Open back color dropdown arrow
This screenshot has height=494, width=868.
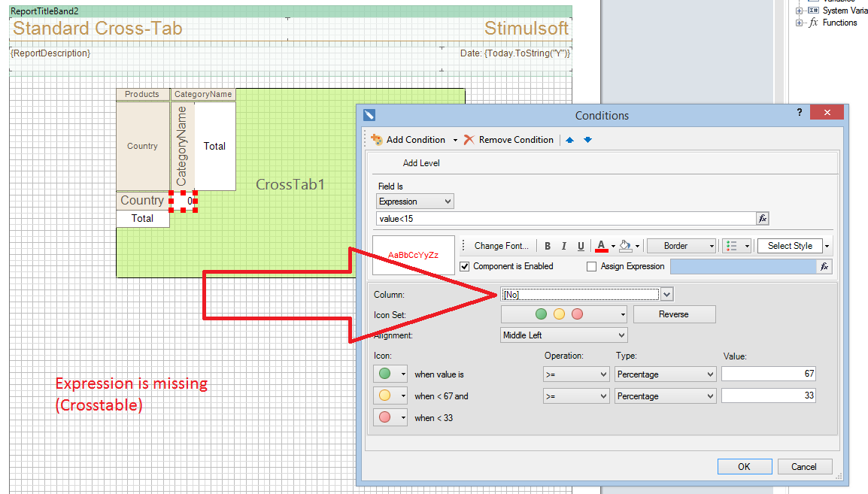[637, 246]
